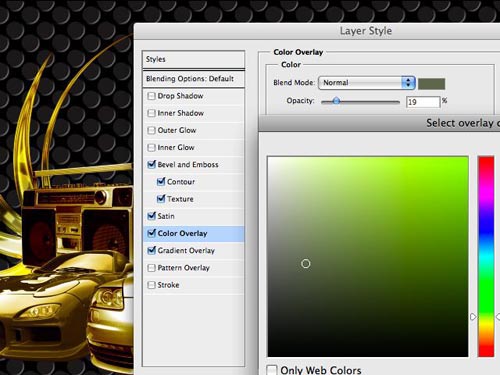This screenshot has width=500, height=375.
Task: Click the Opacity value field
Action: (423, 102)
